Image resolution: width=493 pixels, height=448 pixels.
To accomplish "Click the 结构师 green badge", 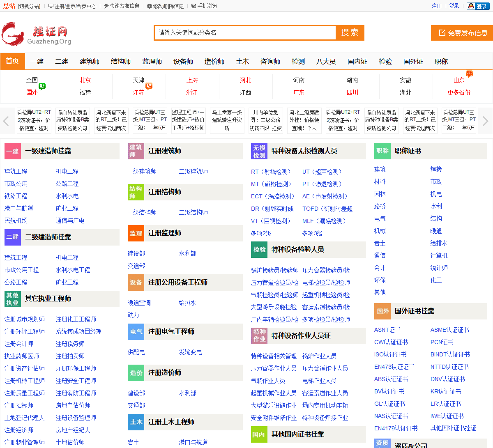I will [x=136, y=192].
